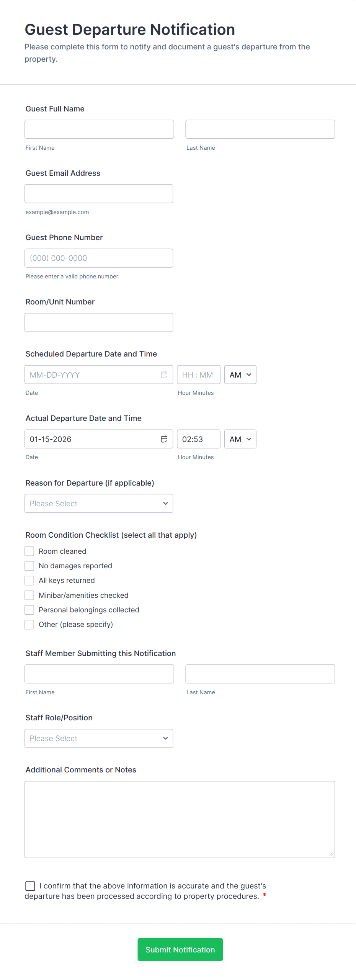Screen dimensions: 356x980
Task: Open the Reason for Departure dropdown
Action: pos(99,503)
